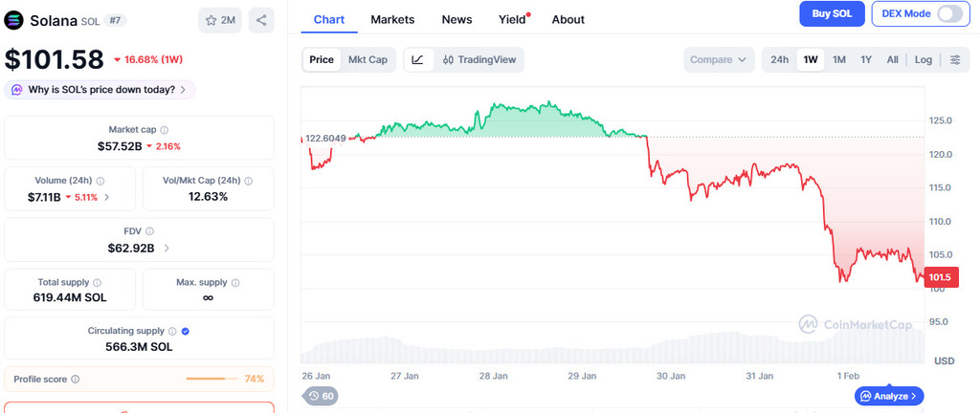Click the share icon button
Screen dimensions: 980x413
262,20
